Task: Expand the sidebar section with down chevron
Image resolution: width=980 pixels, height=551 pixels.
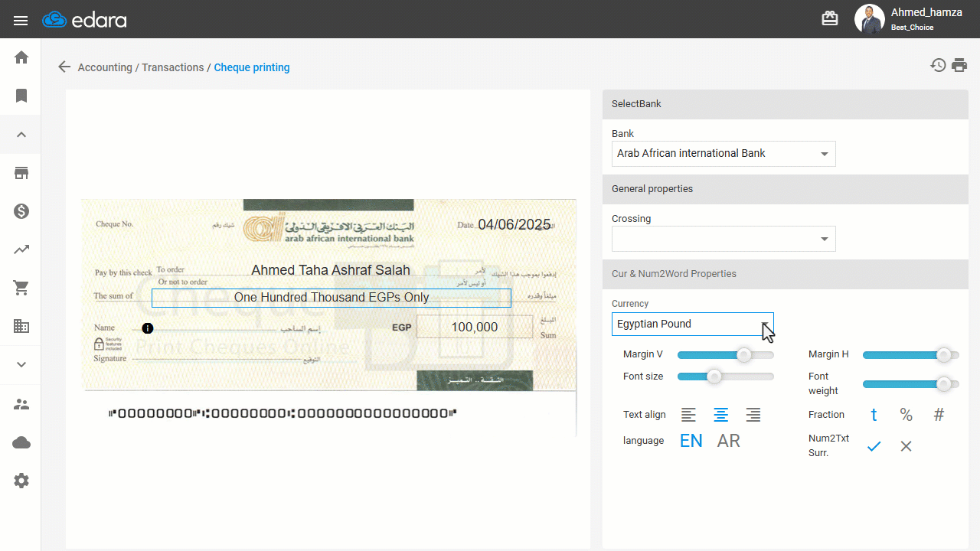Action: pyautogui.click(x=21, y=364)
